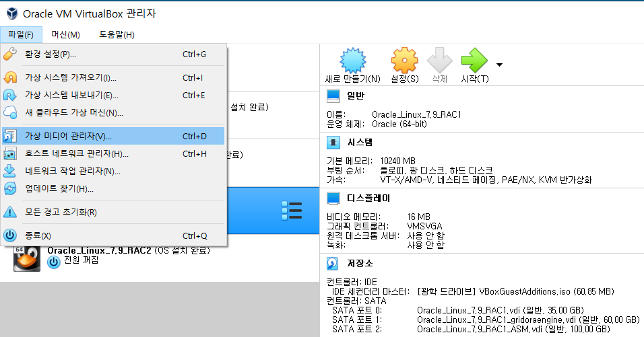Click the RAC2 penguin OS icon

(27, 258)
